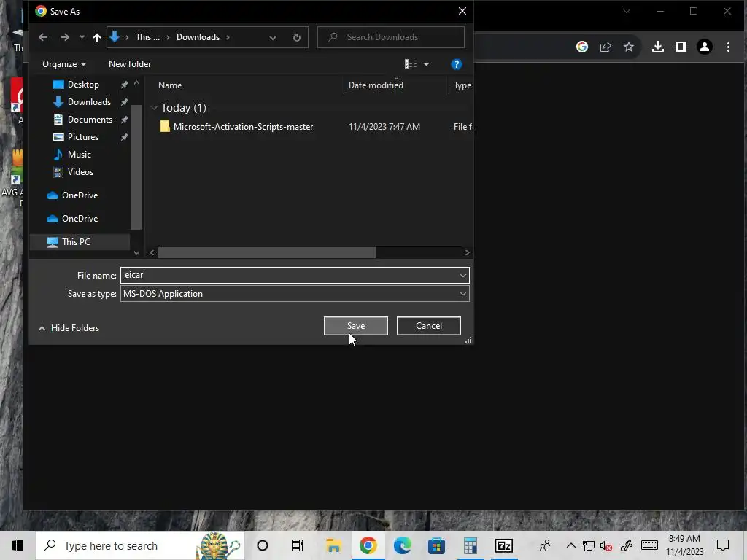Change the view layout icon
This screenshot has width=747, height=560.
[410, 64]
